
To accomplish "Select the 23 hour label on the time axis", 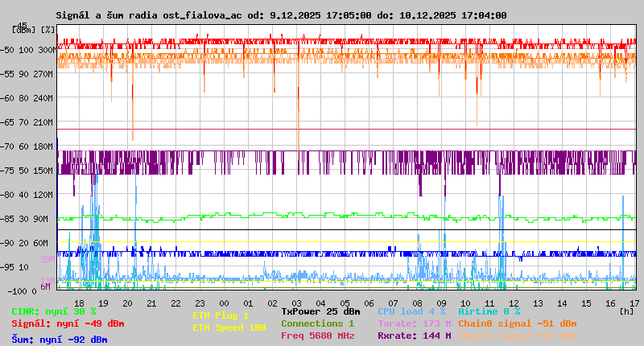I will pyautogui.click(x=177, y=302).
